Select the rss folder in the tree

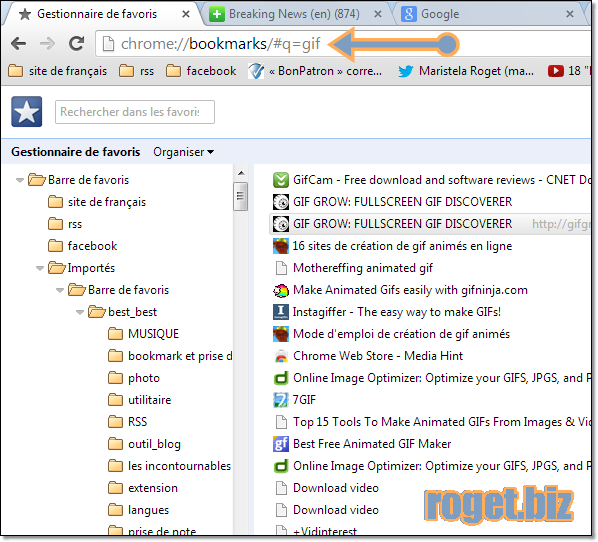[x=65, y=224]
